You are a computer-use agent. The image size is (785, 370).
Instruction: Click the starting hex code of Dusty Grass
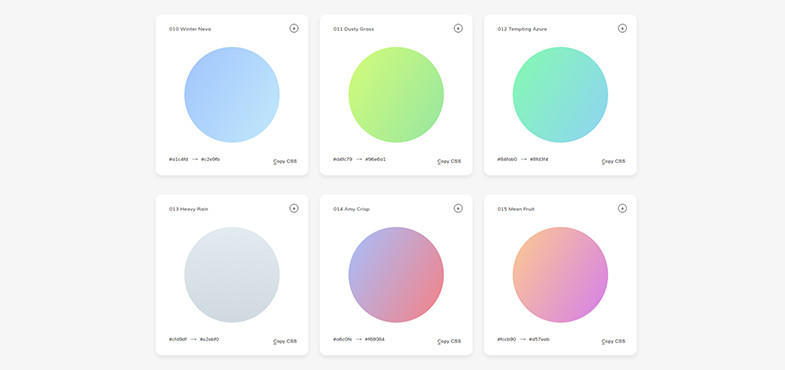(x=342, y=159)
